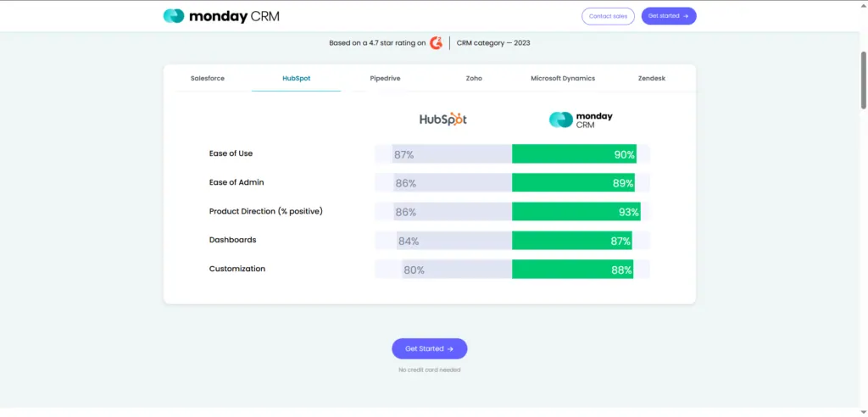Click the monday 87% Dashboards bar
The image size is (868, 417).
(x=572, y=241)
